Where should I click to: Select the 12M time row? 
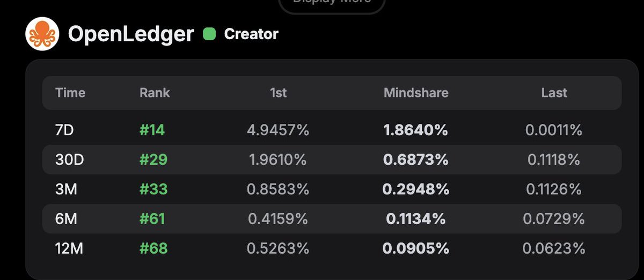(x=69, y=248)
